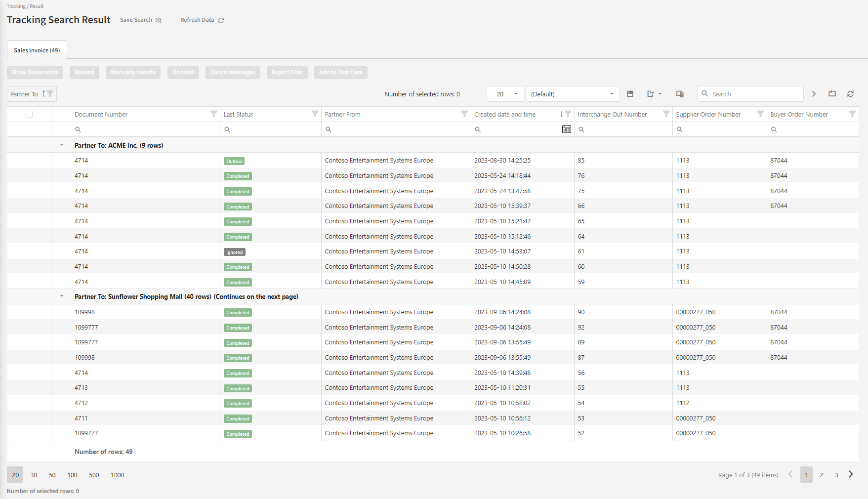
Task: Tick the select-all rows checkbox
Action: coord(29,114)
